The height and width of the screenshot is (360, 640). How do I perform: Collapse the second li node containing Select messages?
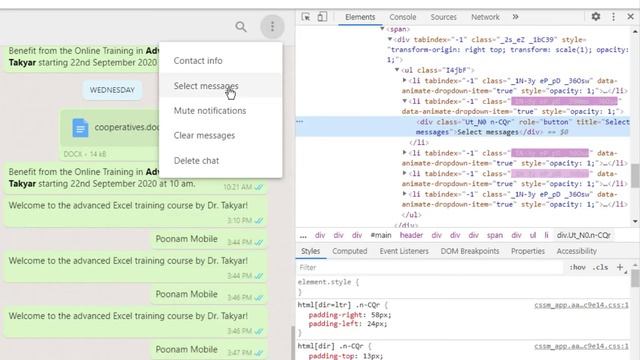[404, 101]
